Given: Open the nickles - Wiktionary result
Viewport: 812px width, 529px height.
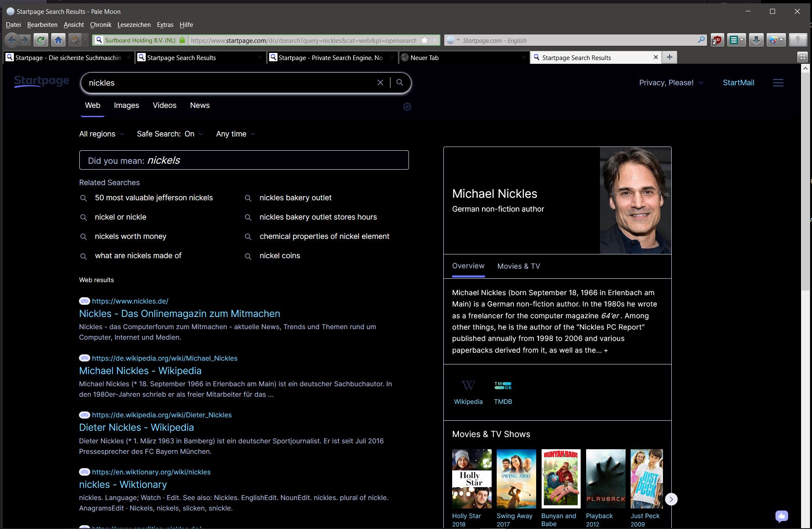Looking at the screenshot, I should pos(123,484).
